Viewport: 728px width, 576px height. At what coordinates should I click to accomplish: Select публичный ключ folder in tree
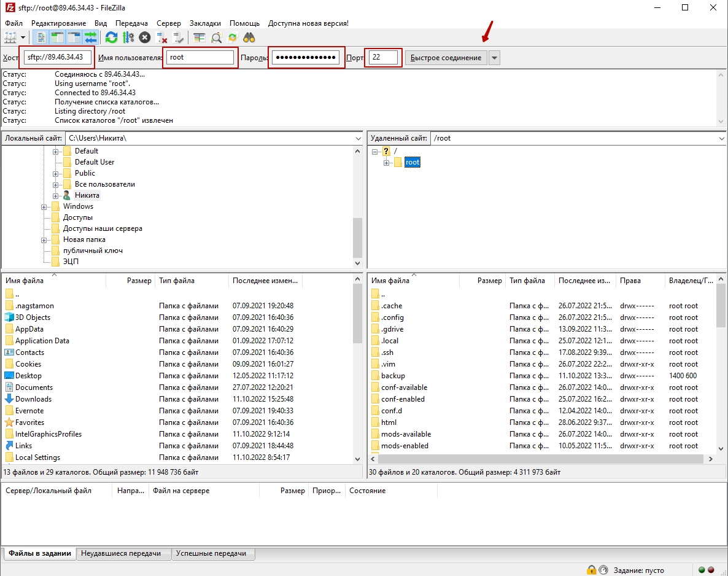(x=93, y=251)
